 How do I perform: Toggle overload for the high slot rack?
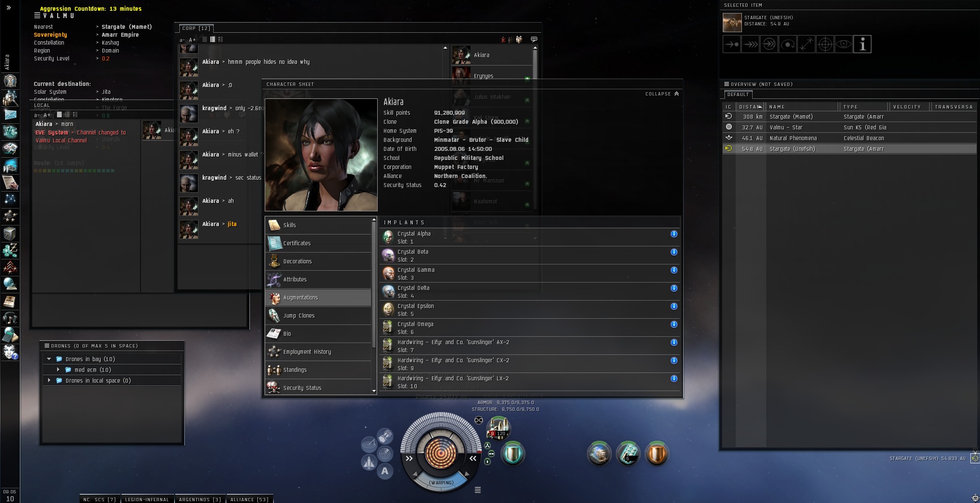[487, 446]
